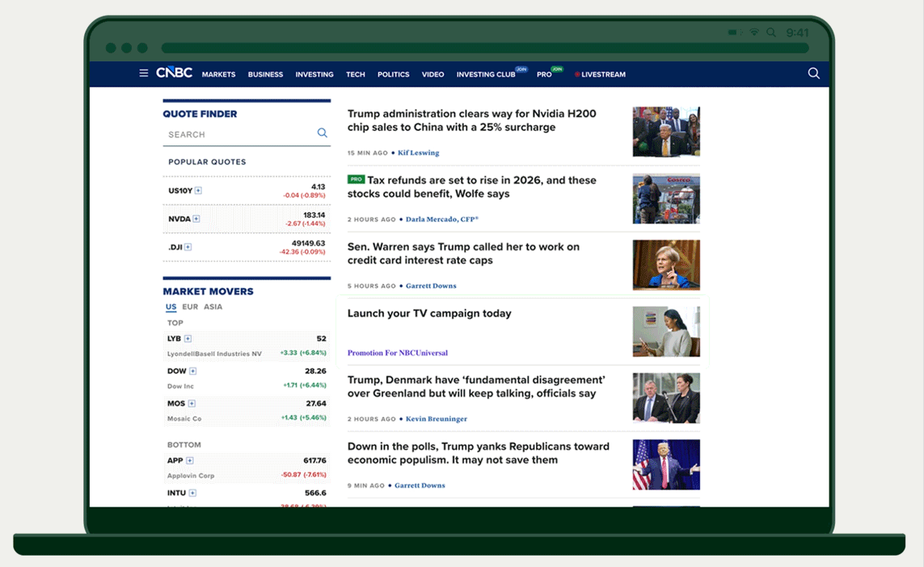The height and width of the screenshot is (567, 924).
Task: Add NVDA to watchlist plus icon
Action: [x=196, y=219]
